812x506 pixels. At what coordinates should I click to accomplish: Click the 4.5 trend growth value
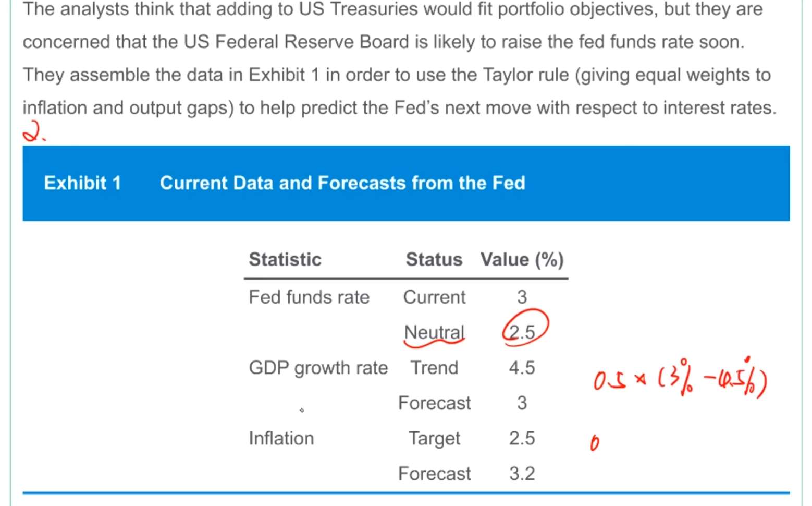pos(522,368)
